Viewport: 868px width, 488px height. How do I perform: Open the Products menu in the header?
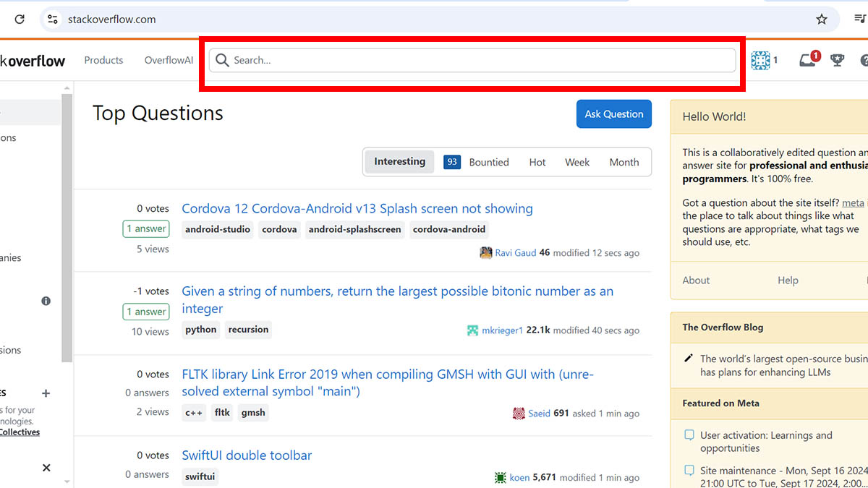103,60
